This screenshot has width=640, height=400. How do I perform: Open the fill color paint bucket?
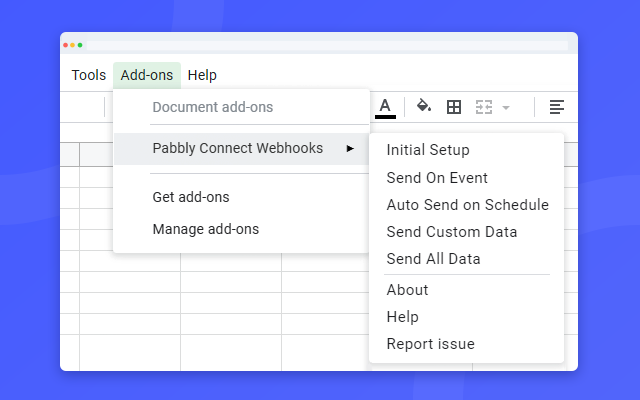pos(424,106)
